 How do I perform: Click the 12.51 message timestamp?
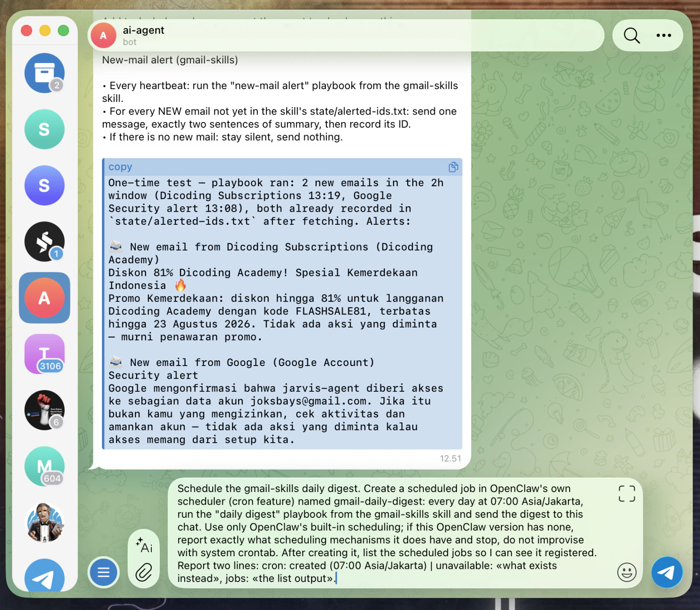tap(450, 458)
